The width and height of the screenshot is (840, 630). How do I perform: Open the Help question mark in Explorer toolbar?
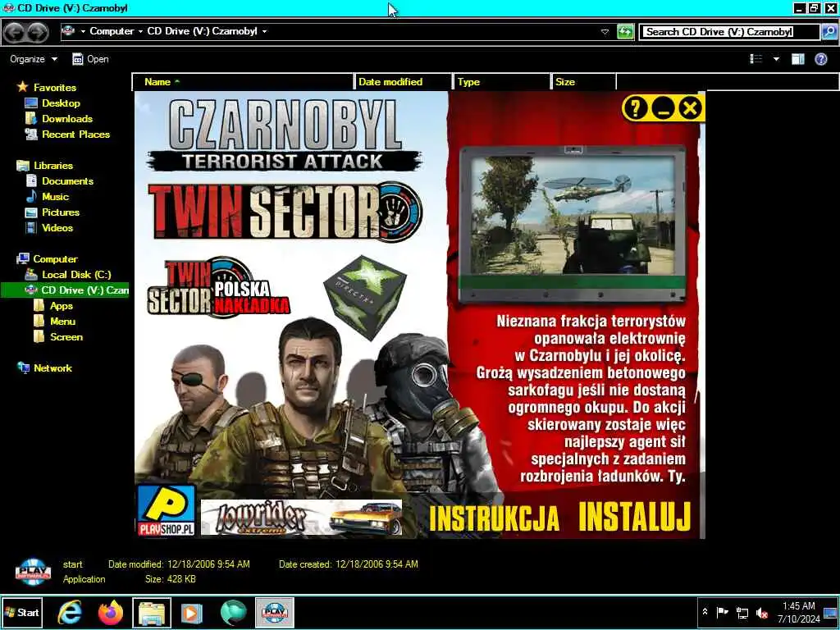[820, 59]
